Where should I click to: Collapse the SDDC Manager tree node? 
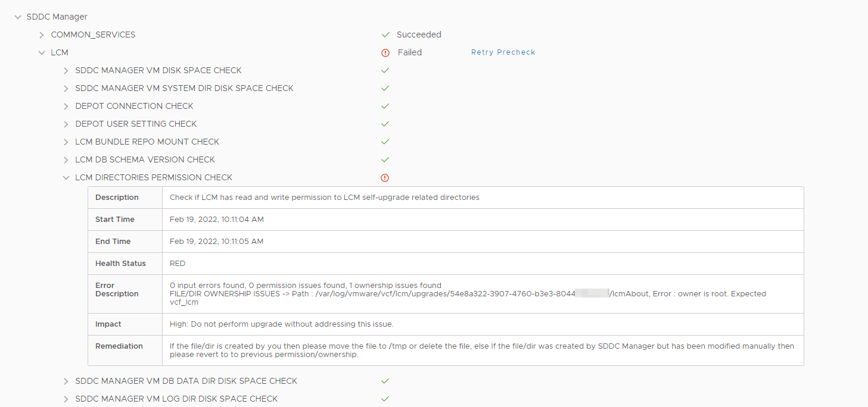18,17
